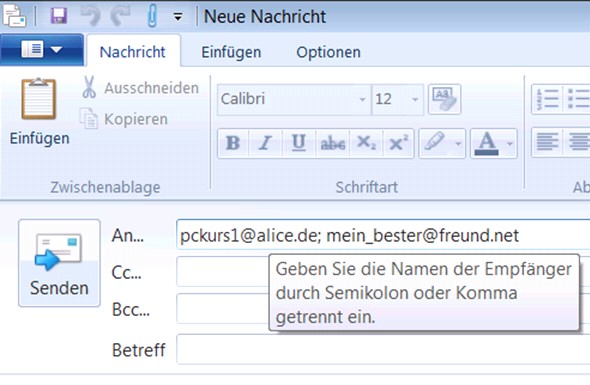590x385 pixels.
Task: Open the blue application menu button
Action: [42, 50]
